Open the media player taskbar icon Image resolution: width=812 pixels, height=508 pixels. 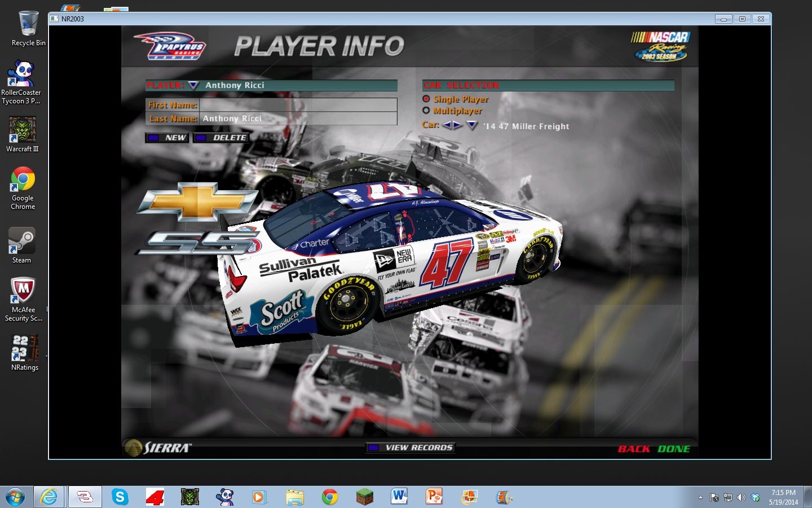[259, 497]
